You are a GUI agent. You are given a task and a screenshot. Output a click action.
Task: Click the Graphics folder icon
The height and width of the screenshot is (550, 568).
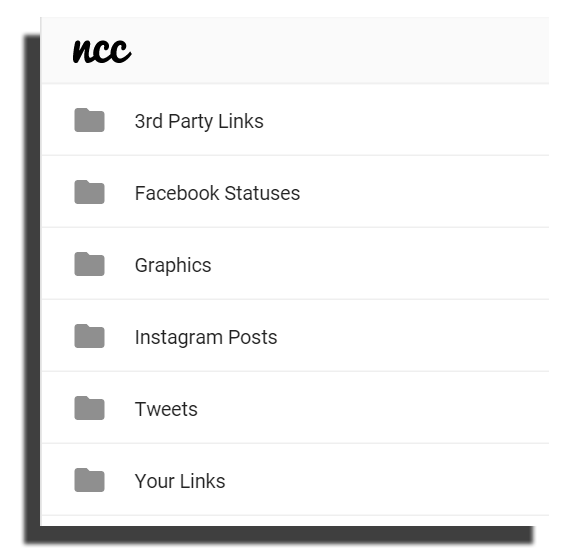pos(89,264)
